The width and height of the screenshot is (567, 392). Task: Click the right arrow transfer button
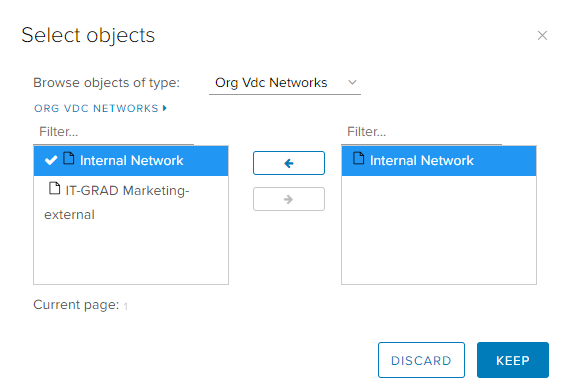click(289, 199)
